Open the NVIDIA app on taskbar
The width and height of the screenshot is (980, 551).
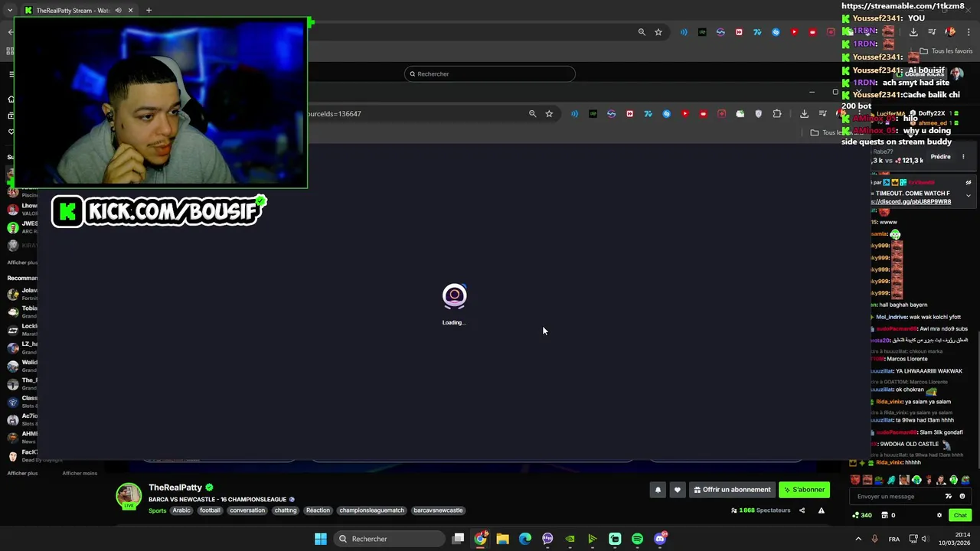[570, 539]
